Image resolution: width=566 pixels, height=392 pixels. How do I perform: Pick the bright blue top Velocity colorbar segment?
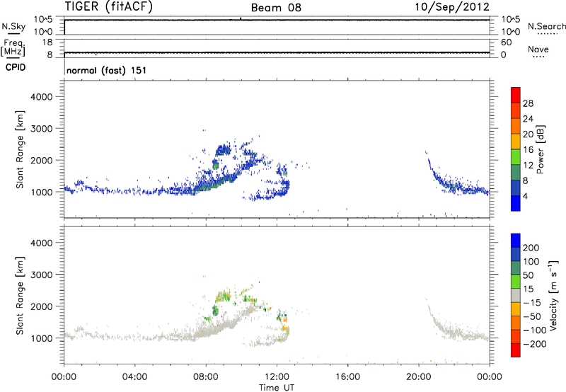pos(516,241)
